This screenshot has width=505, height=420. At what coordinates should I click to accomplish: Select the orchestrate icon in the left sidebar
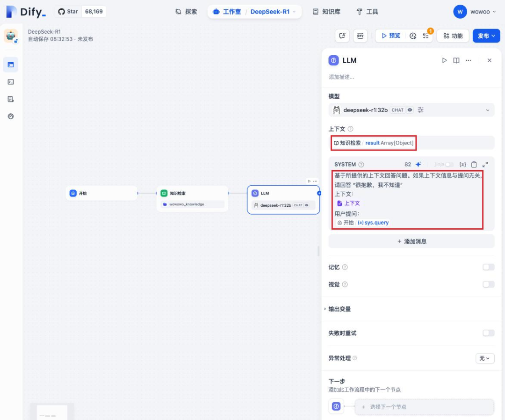pos(11,65)
